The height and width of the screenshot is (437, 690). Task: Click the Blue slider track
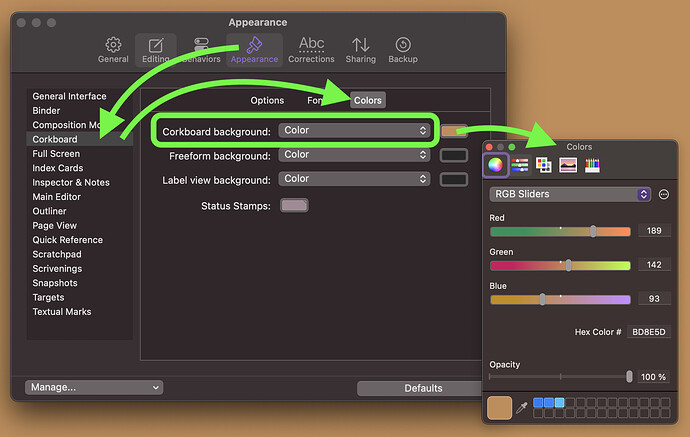[560, 300]
